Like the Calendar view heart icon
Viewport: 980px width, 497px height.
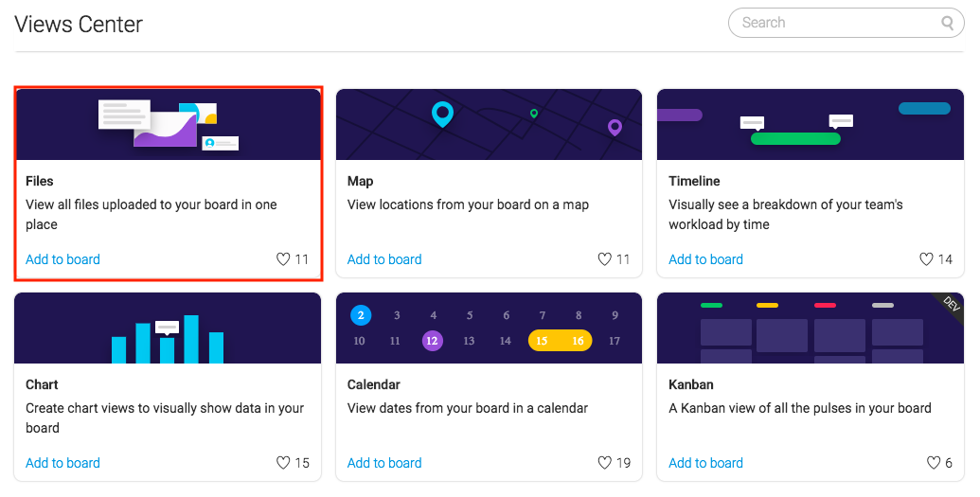(604, 463)
